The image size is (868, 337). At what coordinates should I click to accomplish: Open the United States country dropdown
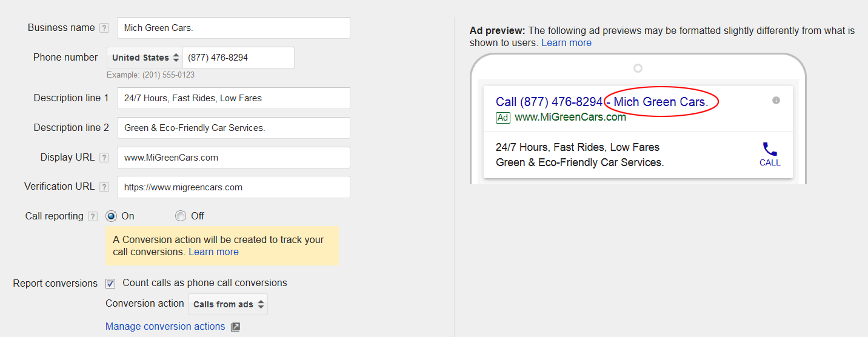pyautogui.click(x=145, y=58)
